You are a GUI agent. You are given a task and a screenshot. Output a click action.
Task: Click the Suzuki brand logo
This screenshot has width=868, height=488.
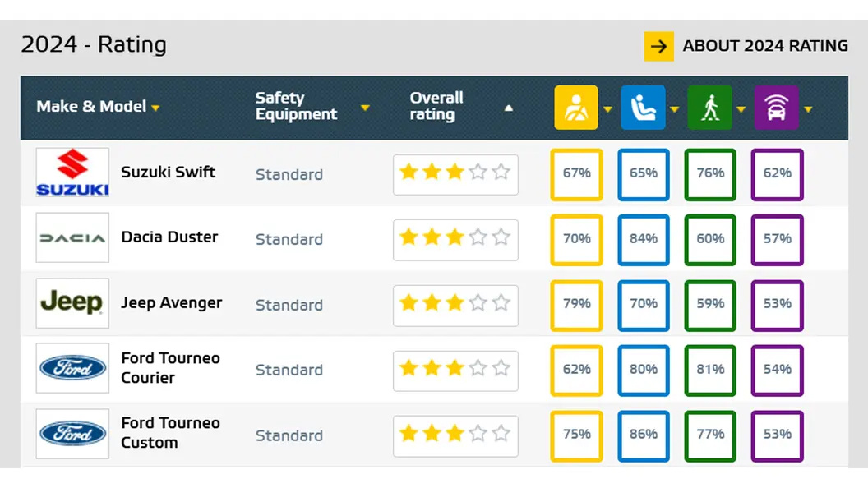[72, 173]
